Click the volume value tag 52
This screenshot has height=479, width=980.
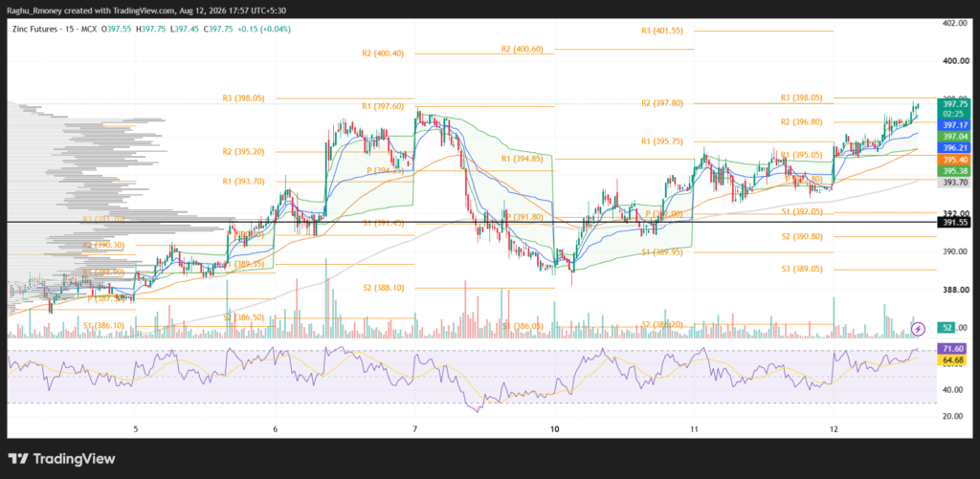(x=948, y=328)
